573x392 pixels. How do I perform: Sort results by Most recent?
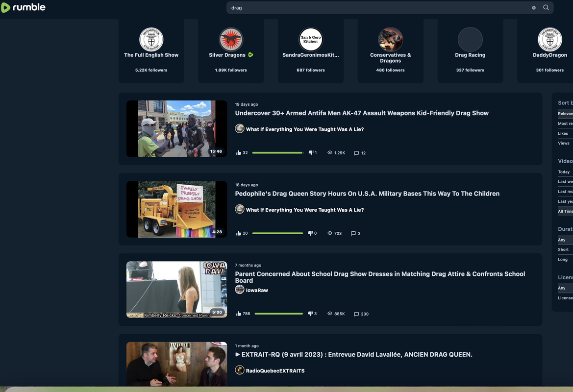coord(565,123)
